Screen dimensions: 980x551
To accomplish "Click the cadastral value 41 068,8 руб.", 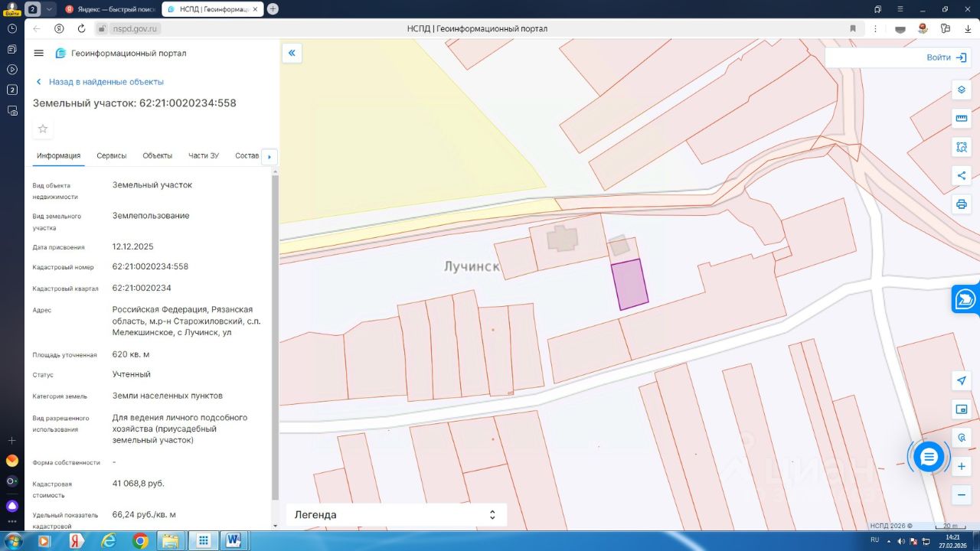I will click(139, 483).
